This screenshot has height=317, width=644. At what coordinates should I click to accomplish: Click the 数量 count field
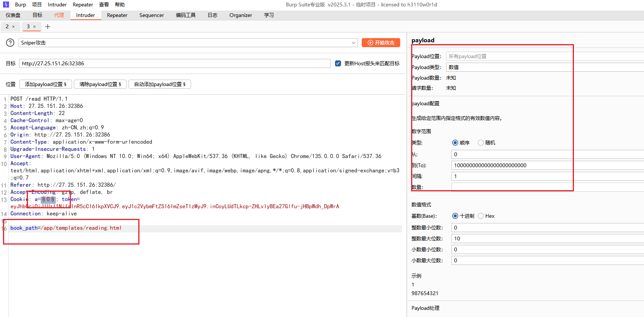pos(548,187)
